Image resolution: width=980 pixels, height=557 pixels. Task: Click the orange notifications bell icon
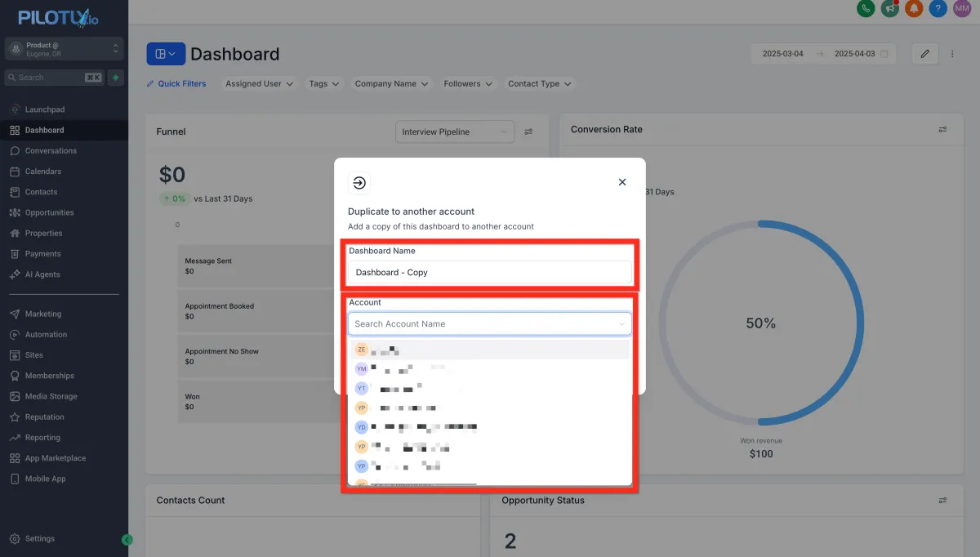tap(914, 8)
